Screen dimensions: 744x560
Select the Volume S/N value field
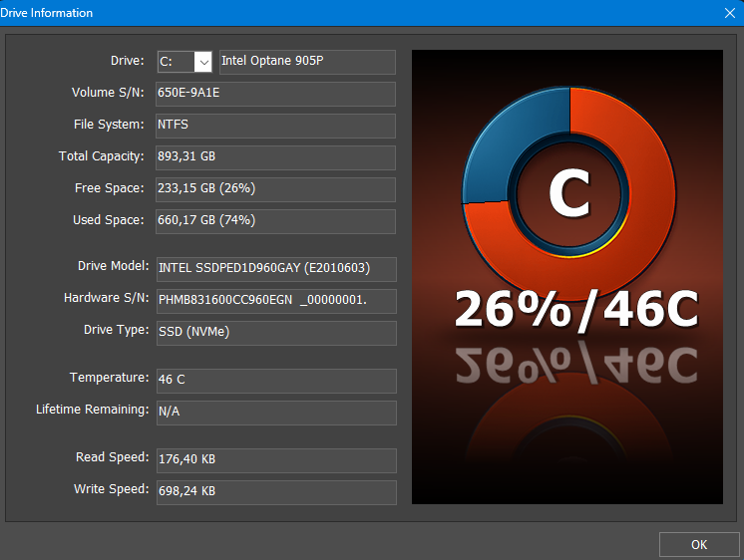point(275,94)
